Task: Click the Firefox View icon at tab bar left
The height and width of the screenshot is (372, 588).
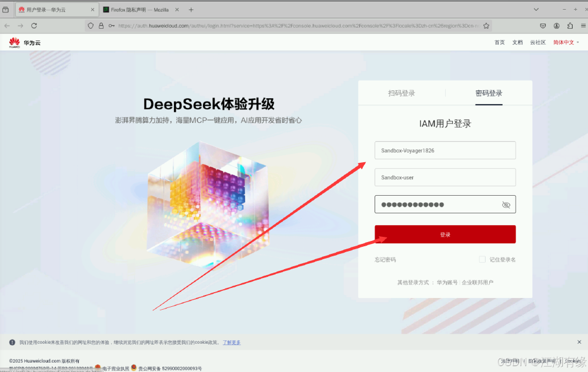Action: pos(5,10)
